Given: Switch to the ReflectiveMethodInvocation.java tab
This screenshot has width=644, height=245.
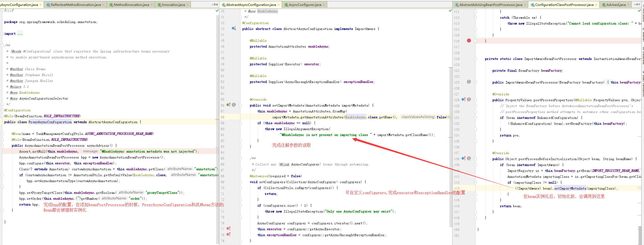Looking at the screenshot, I should click(75, 4).
